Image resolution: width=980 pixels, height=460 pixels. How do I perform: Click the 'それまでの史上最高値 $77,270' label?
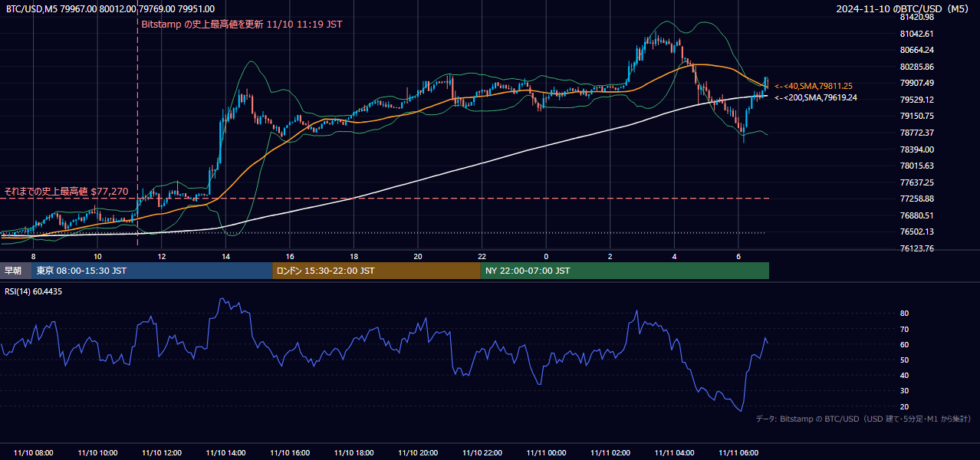click(66, 191)
